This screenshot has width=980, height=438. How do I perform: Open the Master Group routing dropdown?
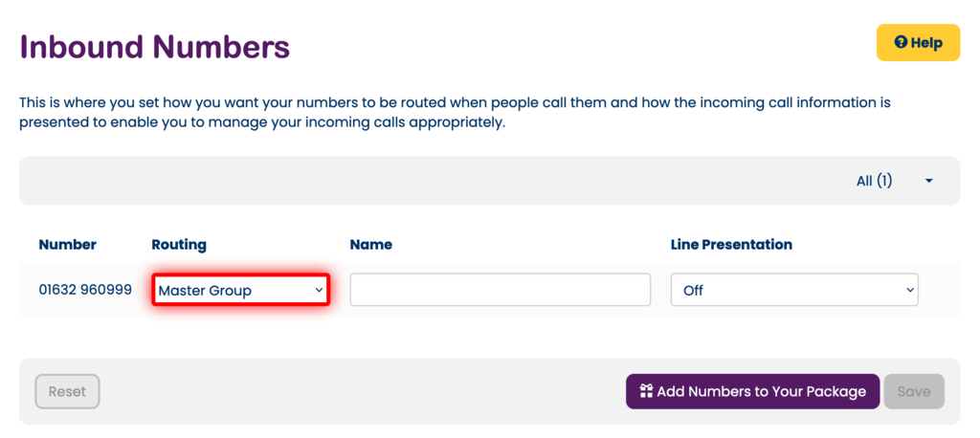click(239, 290)
